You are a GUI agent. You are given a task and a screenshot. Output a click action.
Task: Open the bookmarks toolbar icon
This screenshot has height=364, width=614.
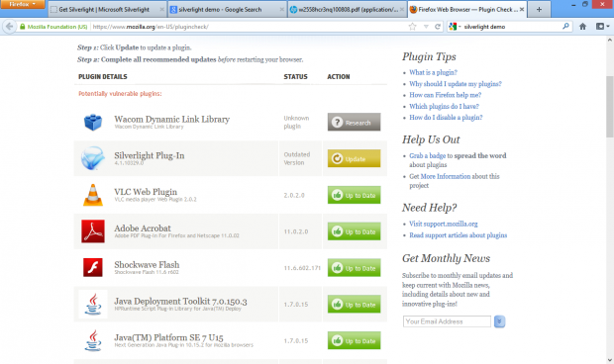(x=600, y=26)
